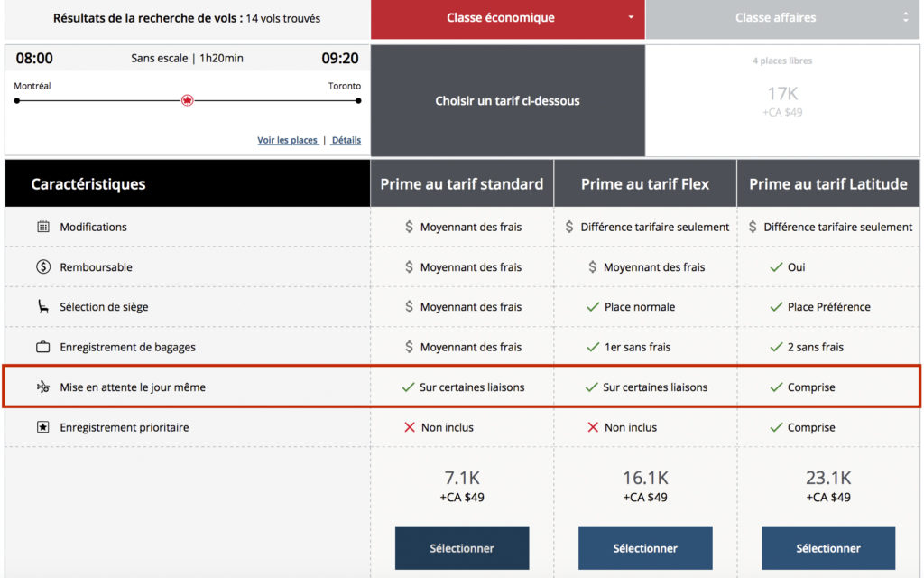Screen dimensions: 924x578
Task: Click the suitcase icon beside Enregistrement de bagages
Action: pyautogui.click(x=43, y=347)
